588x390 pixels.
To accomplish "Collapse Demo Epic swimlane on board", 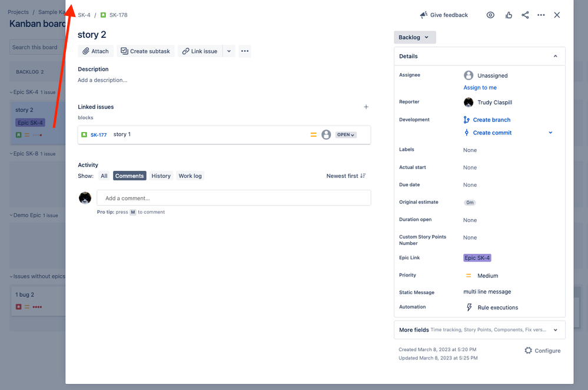I will [x=11, y=215].
